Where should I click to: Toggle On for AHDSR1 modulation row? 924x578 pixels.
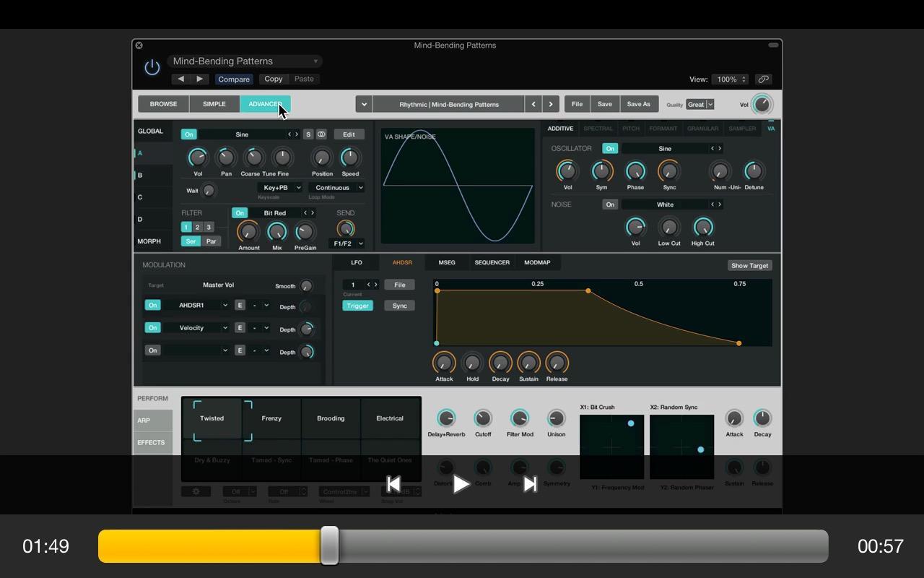pyautogui.click(x=152, y=306)
